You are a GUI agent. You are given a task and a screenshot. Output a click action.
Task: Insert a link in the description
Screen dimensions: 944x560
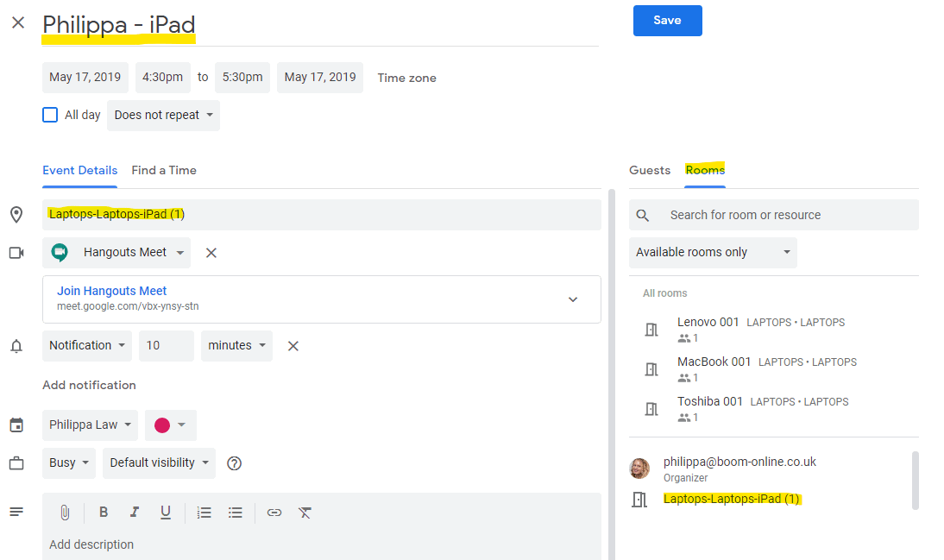coord(274,512)
